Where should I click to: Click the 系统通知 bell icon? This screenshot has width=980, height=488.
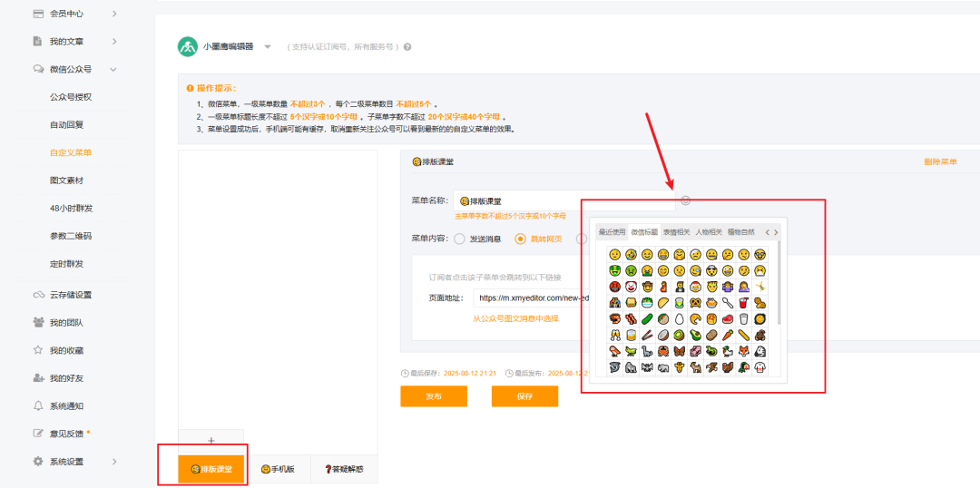coord(38,405)
